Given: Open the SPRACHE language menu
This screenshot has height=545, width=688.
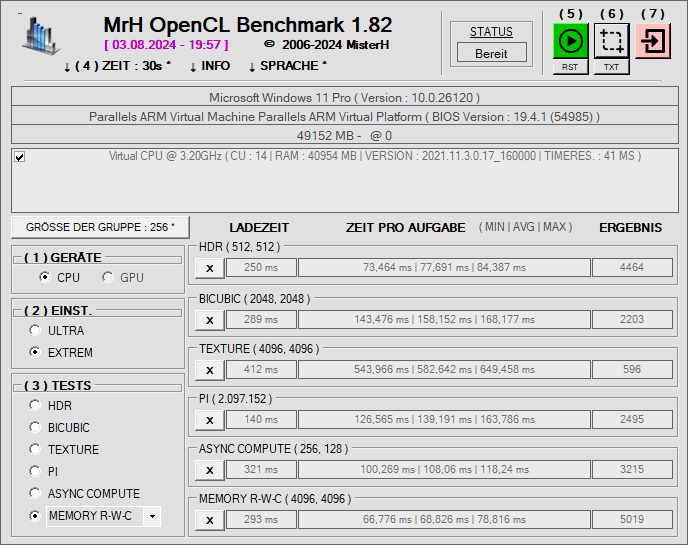Looking at the screenshot, I should [287, 66].
